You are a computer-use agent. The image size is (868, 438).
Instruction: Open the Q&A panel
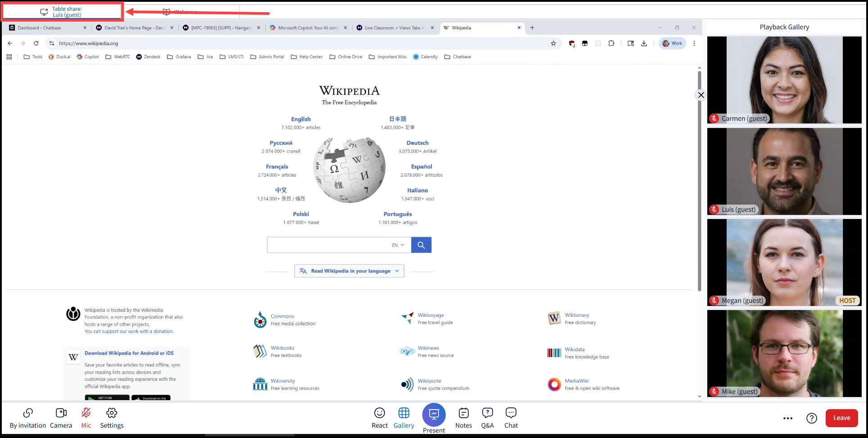point(487,418)
